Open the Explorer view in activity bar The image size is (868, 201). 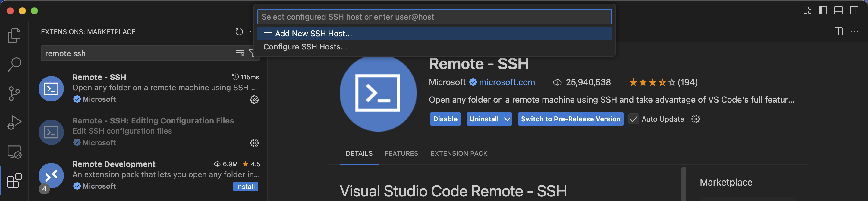click(x=14, y=35)
